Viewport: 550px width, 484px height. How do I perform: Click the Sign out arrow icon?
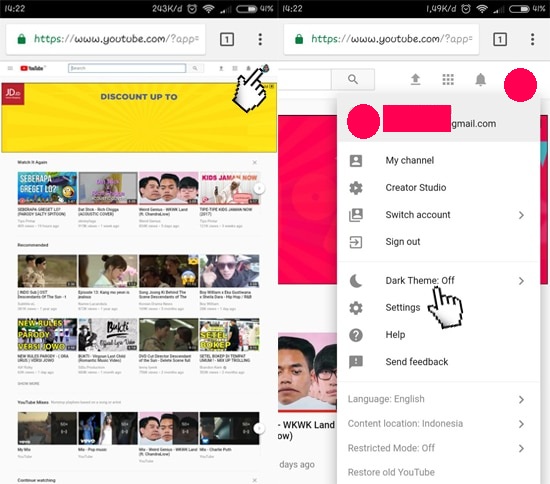(356, 242)
